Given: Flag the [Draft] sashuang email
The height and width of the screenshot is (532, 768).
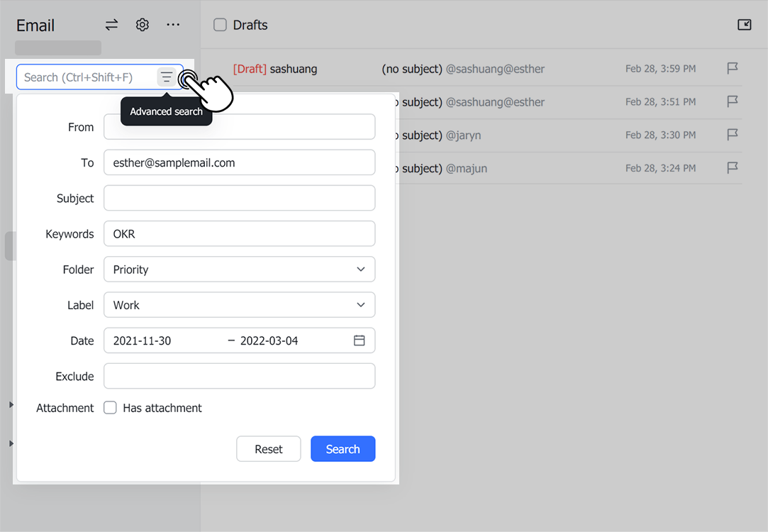Looking at the screenshot, I should pos(733,68).
